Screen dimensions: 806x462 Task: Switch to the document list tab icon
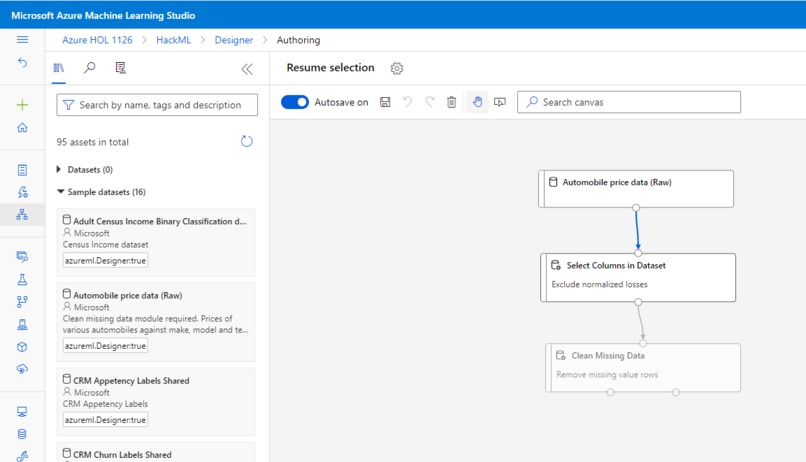tap(120, 68)
